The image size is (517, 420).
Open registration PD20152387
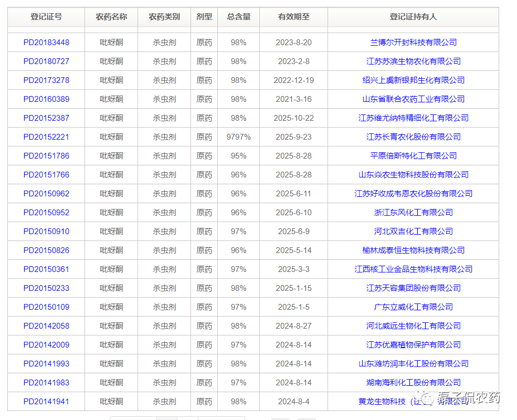46,118
